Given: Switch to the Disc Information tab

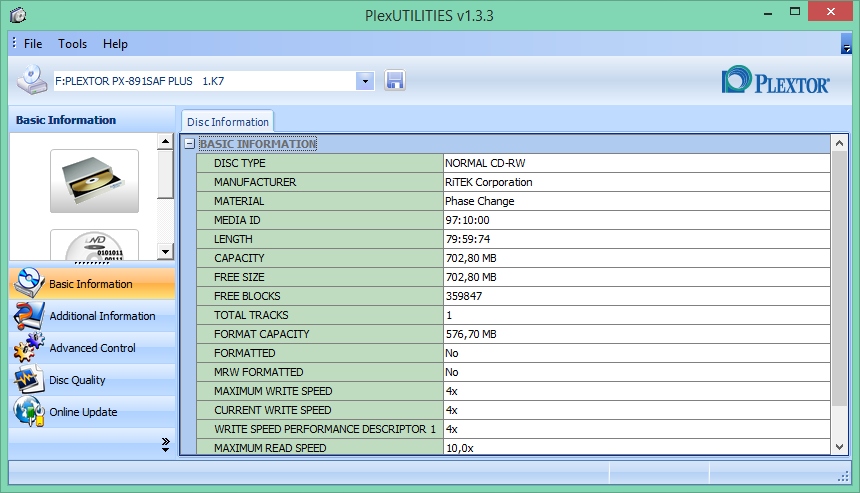Looking at the screenshot, I should point(228,122).
